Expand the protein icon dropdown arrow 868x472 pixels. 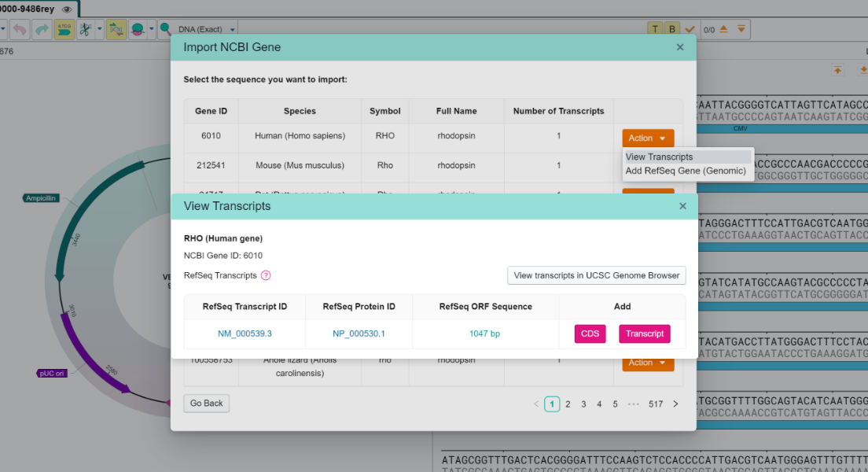click(152, 29)
